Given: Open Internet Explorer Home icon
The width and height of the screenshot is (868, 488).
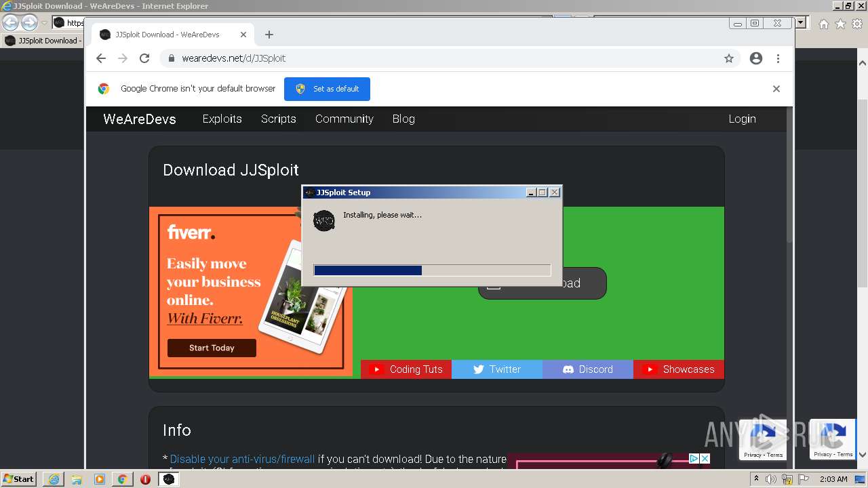Looking at the screenshot, I should pyautogui.click(x=823, y=24).
